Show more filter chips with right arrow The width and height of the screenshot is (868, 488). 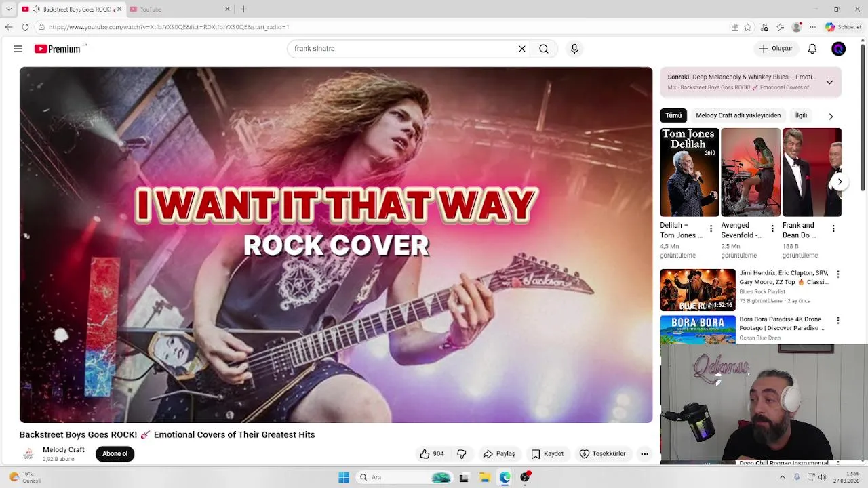click(x=831, y=117)
